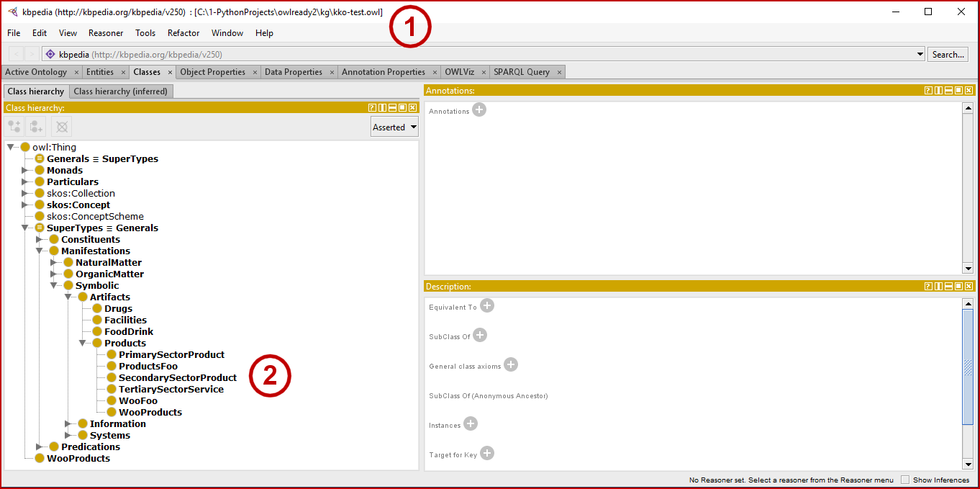Collapse the owl:Thing root node

pos(11,147)
